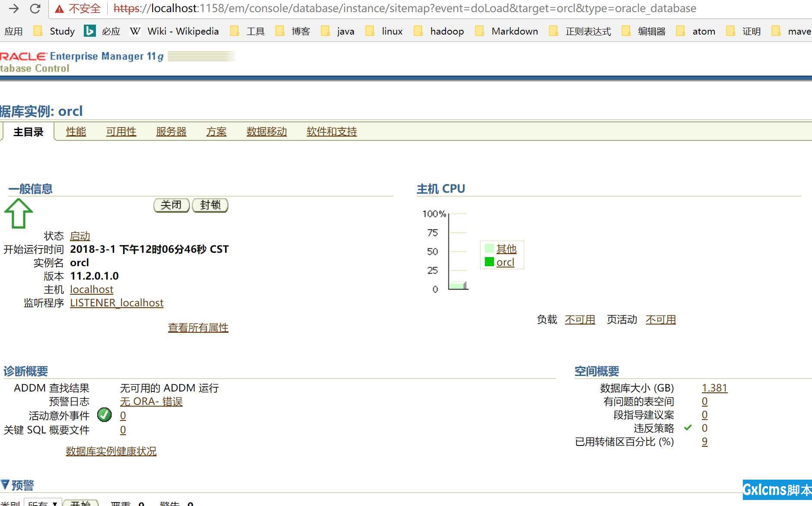
Task: Click the not-secure warning triangle icon
Action: tap(59, 9)
